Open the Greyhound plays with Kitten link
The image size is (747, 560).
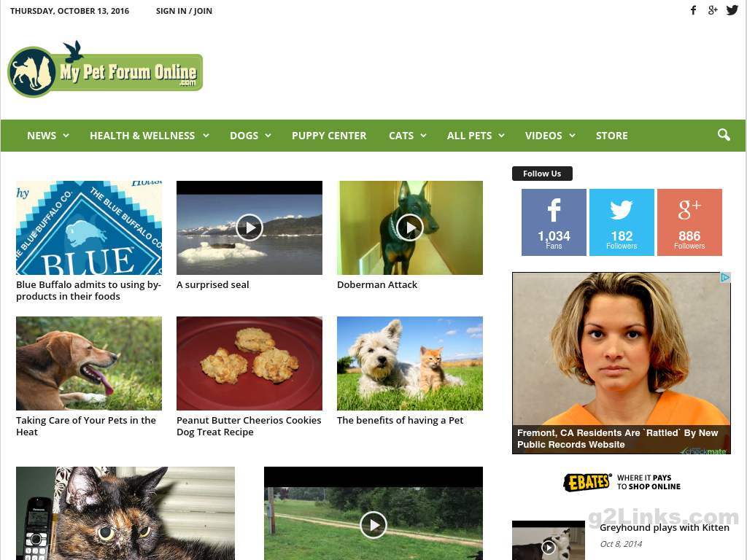pos(664,528)
